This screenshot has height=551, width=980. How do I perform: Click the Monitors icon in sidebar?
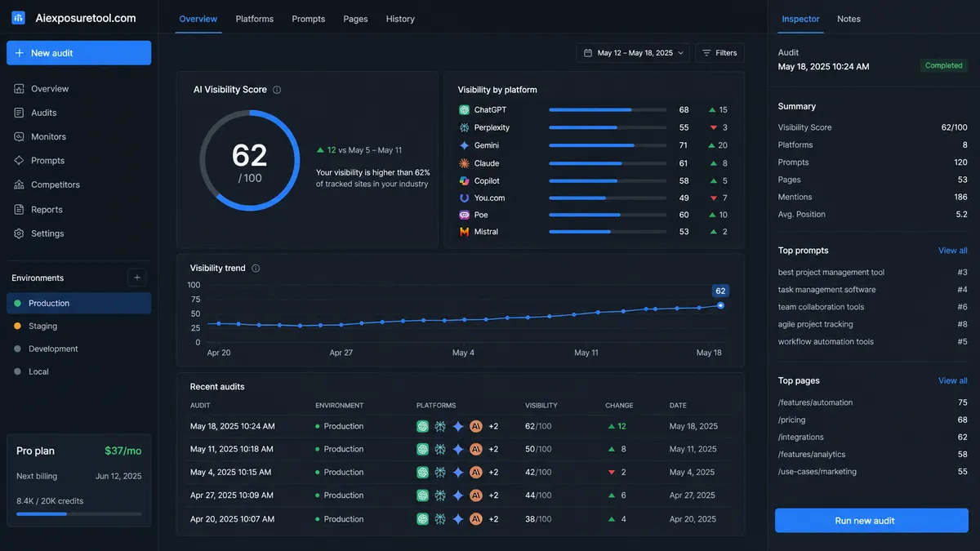[x=19, y=136]
